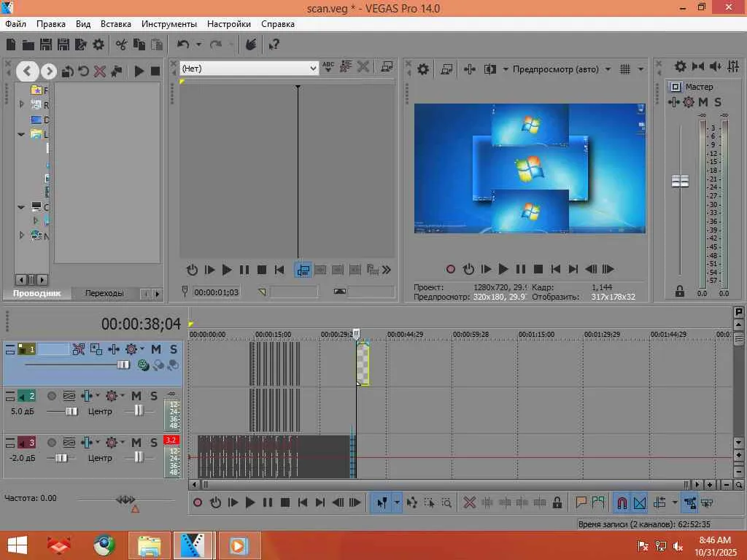Open Normal Edit tool dropdown arrow

pyautogui.click(x=396, y=503)
